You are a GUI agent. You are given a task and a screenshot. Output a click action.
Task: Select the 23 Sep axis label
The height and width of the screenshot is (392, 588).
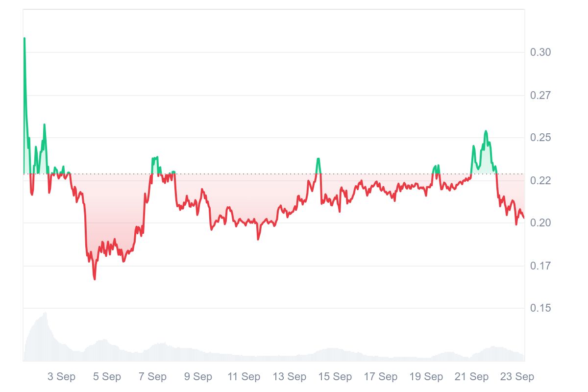tap(517, 377)
